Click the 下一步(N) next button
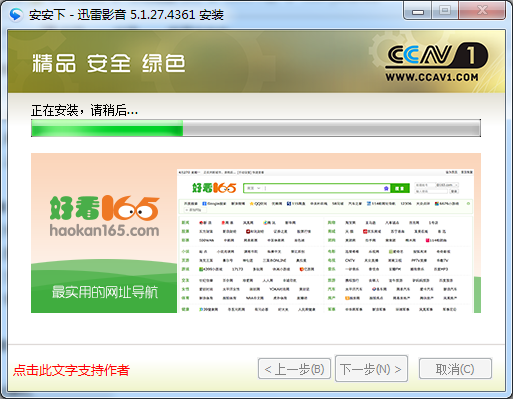 (371, 369)
